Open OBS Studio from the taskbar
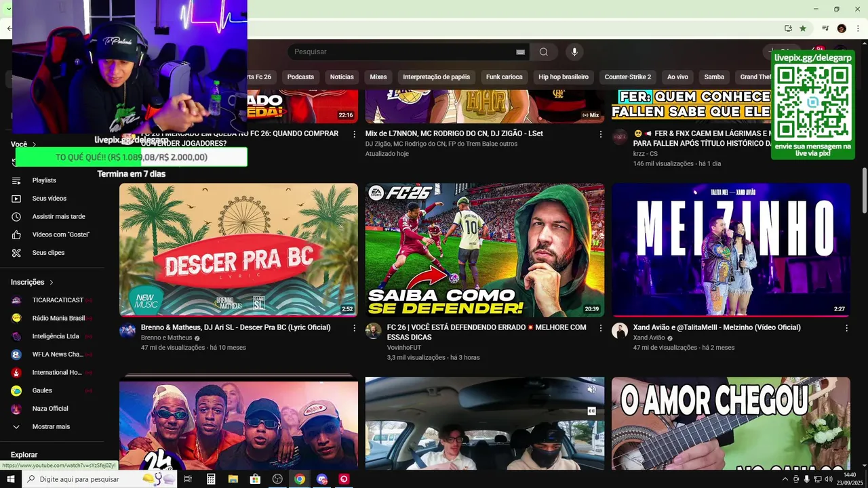 (277, 479)
